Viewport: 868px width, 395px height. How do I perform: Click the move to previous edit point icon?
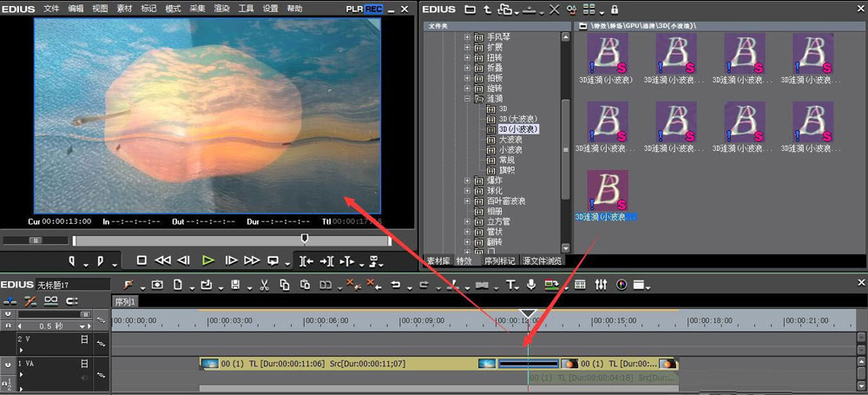coord(306,261)
